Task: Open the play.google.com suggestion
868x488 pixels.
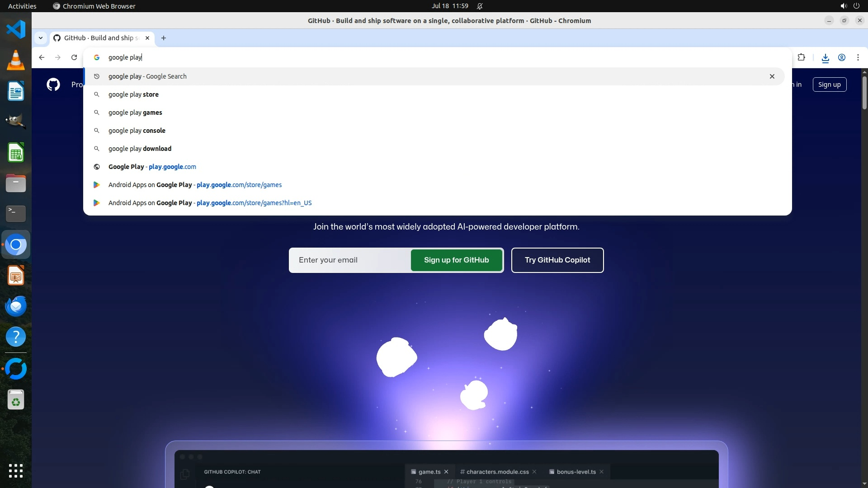Action: point(152,167)
